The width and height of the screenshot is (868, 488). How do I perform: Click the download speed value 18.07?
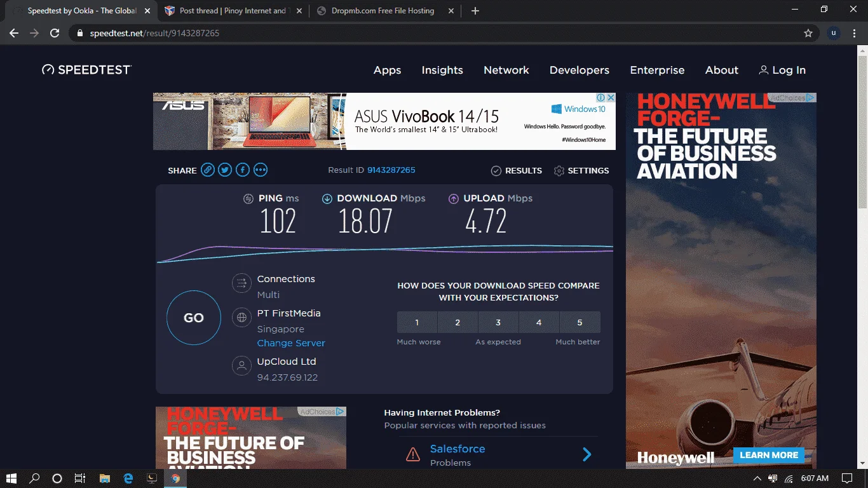[x=365, y=222]
